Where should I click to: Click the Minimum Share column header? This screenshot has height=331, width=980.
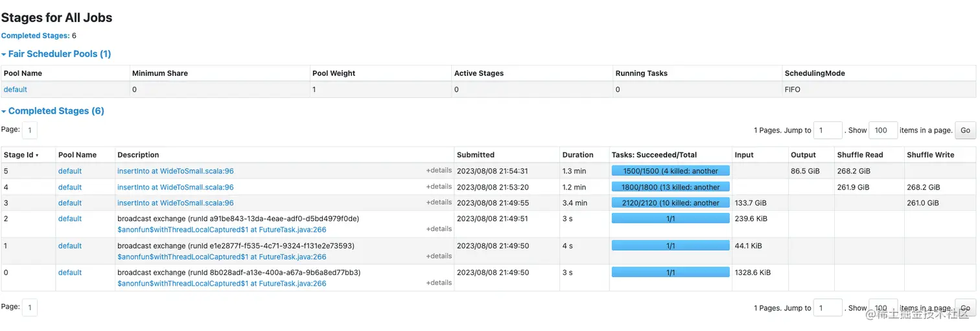160,73
